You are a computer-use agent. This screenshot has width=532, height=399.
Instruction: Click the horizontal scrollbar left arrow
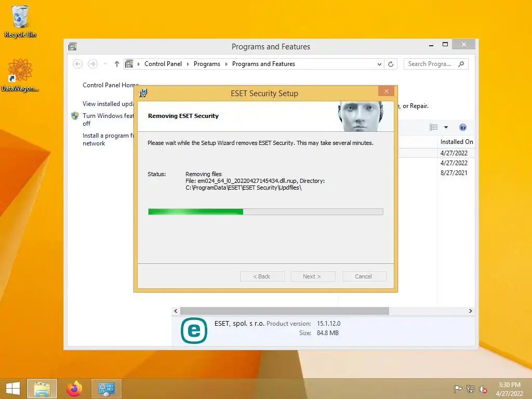pos(176,311)
